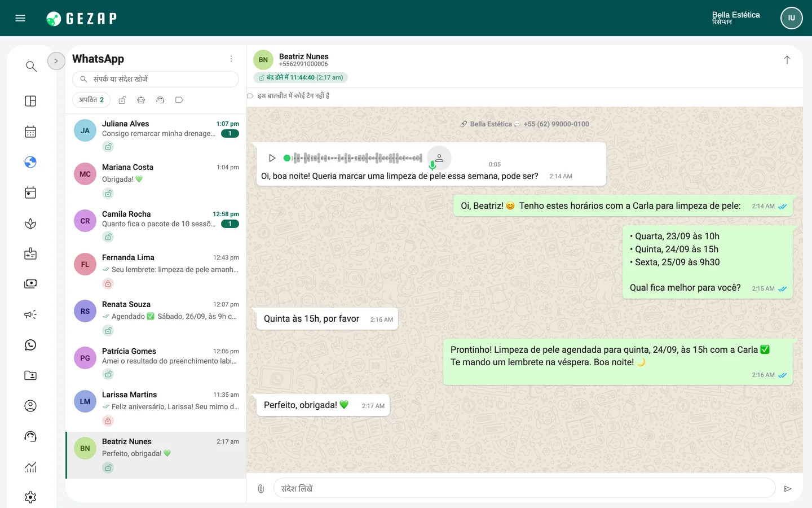This screenshot has height=508, width=812.
Task: Click the Gezap logo
Action: point(81,19)
